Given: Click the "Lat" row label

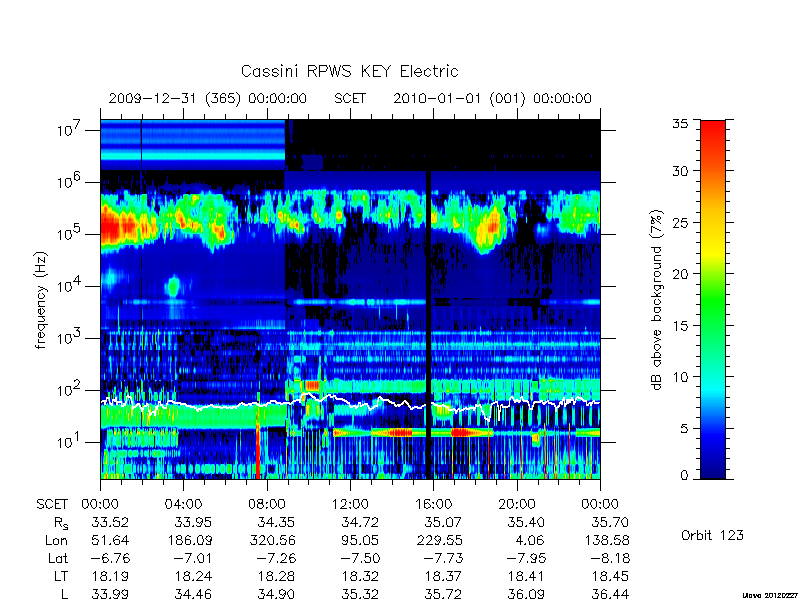Looking at the screenshot, I should point(58,559).
